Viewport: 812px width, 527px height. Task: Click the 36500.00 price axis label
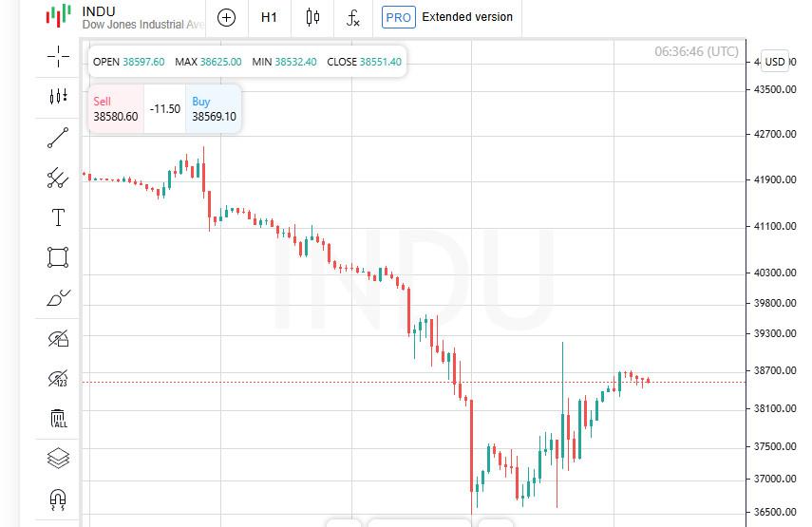(x=775, y=512)
